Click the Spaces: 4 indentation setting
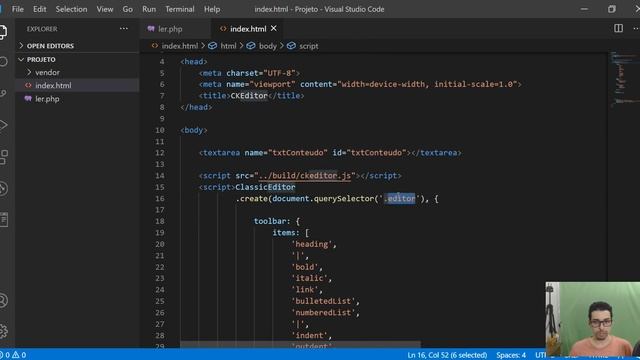The image size is (640, 360). point(511,355)
